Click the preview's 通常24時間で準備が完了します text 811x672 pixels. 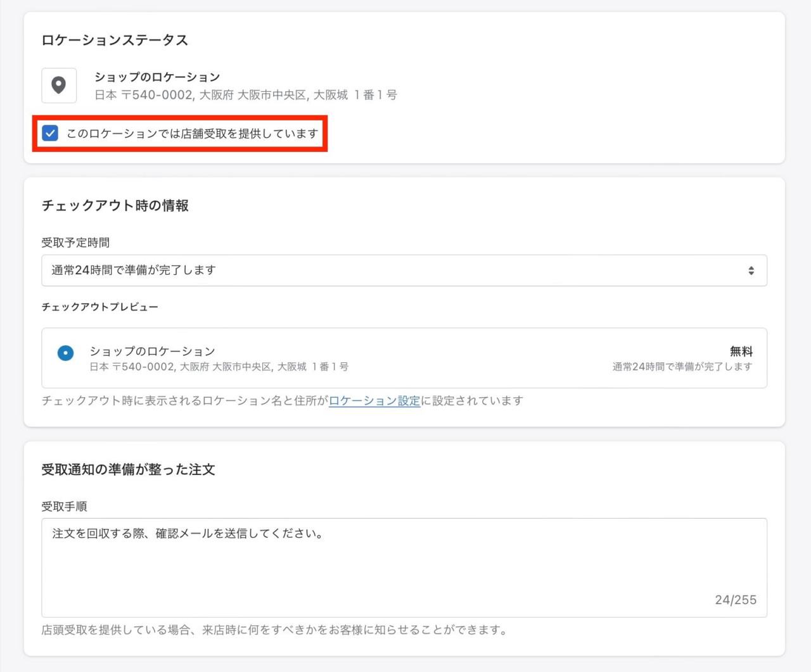682,367
